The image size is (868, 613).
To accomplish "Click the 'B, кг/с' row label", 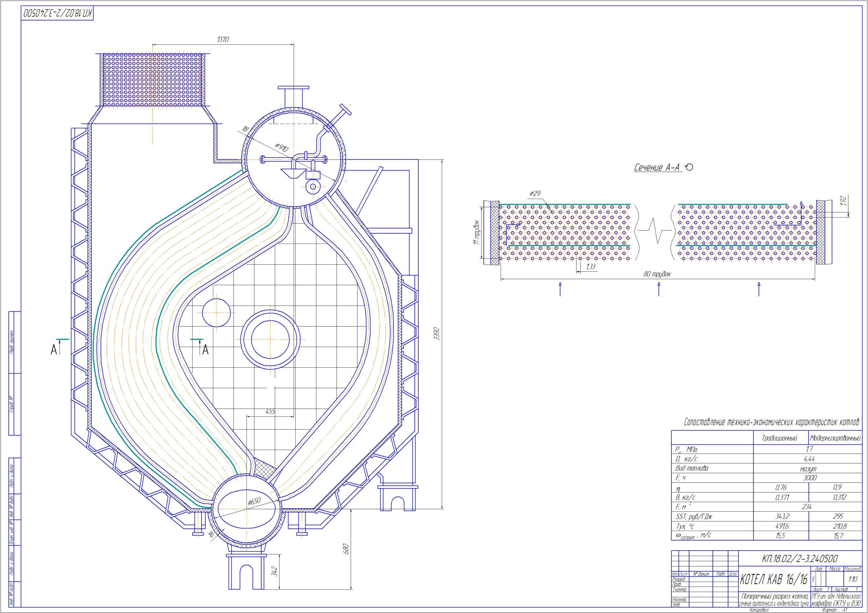I will coord(685,497).
